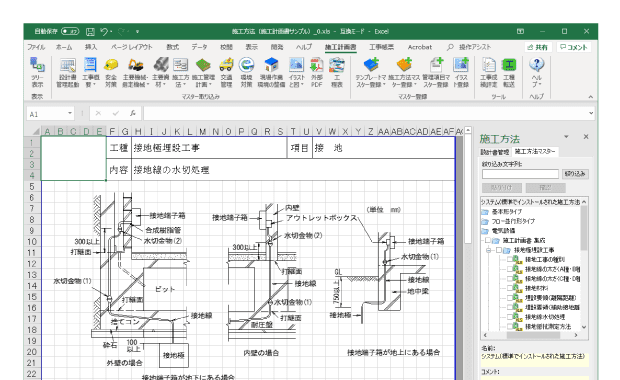Check the 接地極埋設工事 folder checkbox

click(499, 250)
